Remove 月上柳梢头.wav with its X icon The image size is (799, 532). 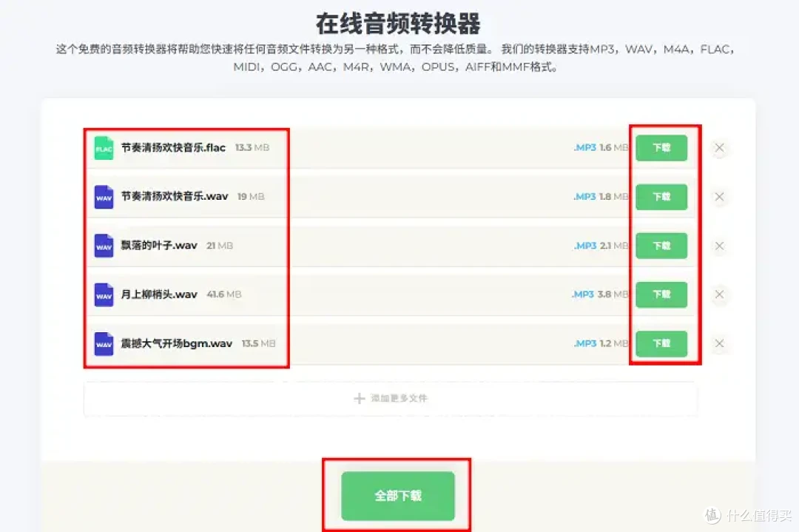click(720, 294)
